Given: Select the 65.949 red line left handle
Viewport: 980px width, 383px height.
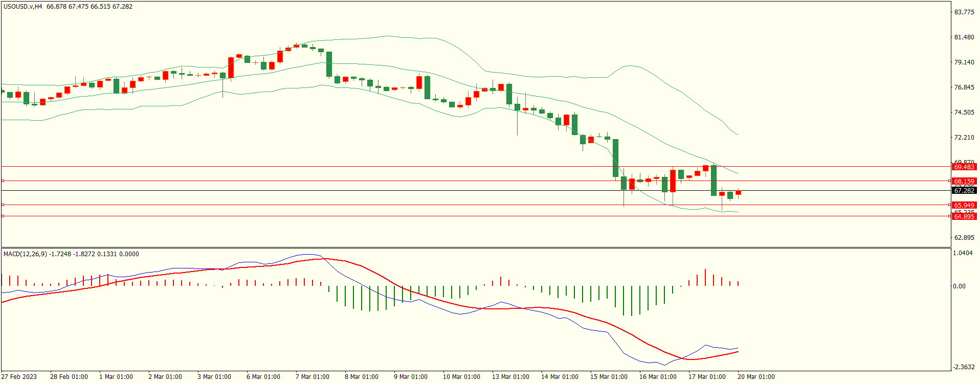Looking at the screenshot, I should click(x=3, y=205).
